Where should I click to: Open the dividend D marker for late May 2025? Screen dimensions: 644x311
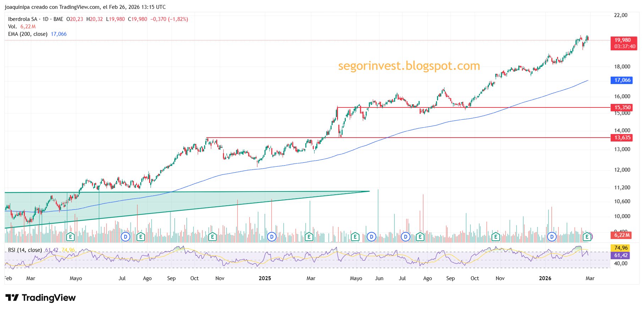point(371,237)
